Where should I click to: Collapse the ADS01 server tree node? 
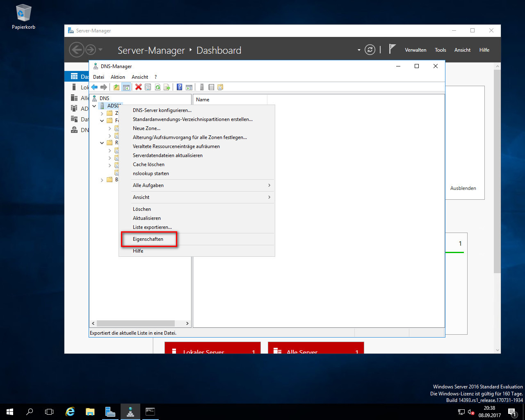click(94, 106)
